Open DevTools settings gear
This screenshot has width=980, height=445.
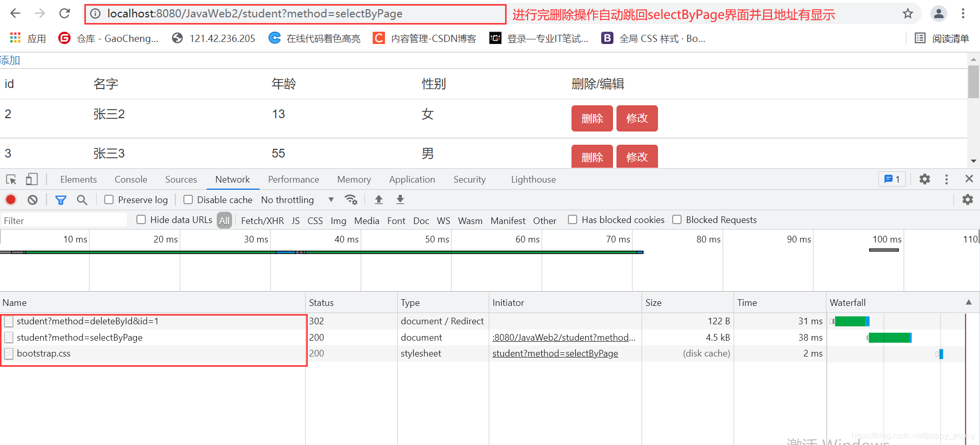point(924,179)
